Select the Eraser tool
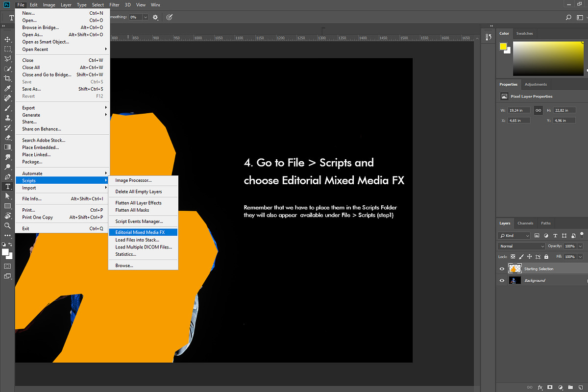The height and width of the screenshot is (392, 588). tap(7, 138)
